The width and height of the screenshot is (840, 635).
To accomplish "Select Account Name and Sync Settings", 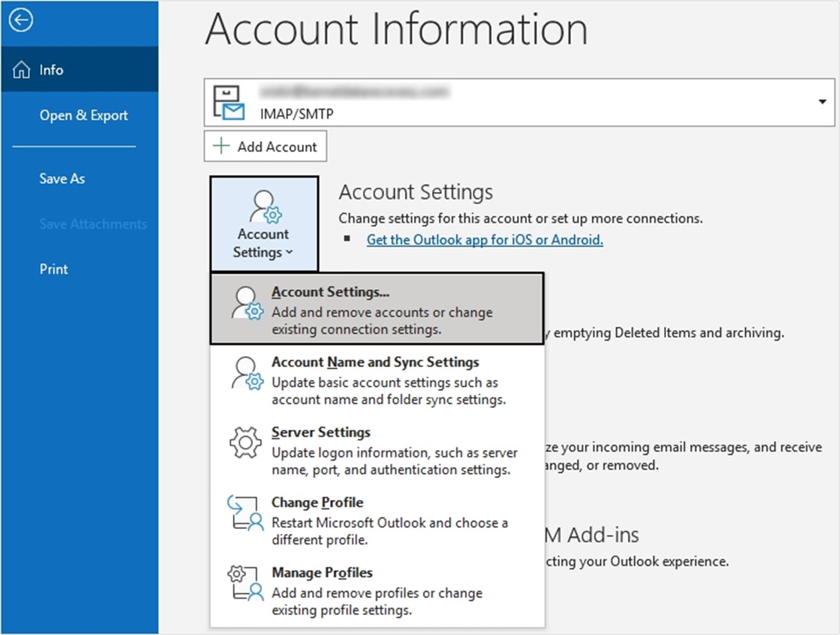I will coord(377,380).
